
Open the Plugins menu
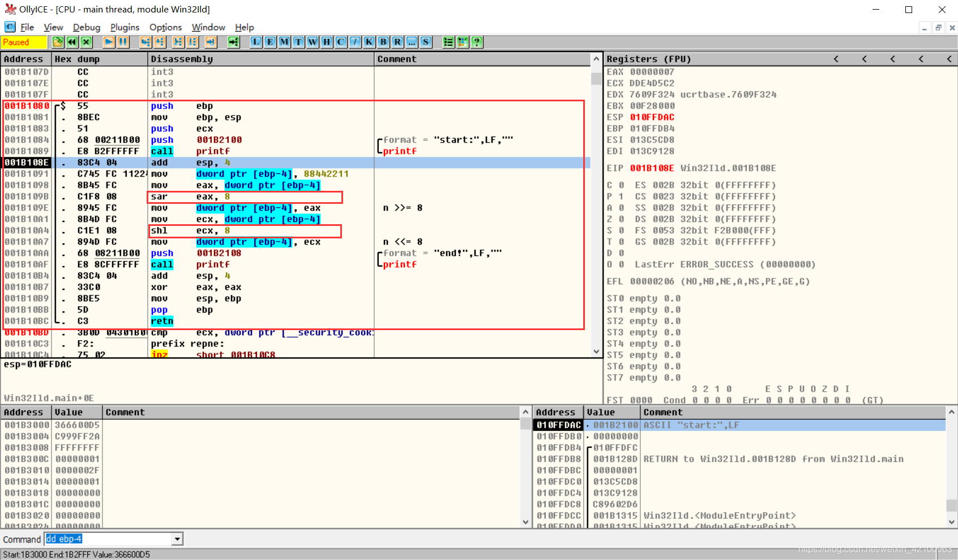tap(125, 27)
